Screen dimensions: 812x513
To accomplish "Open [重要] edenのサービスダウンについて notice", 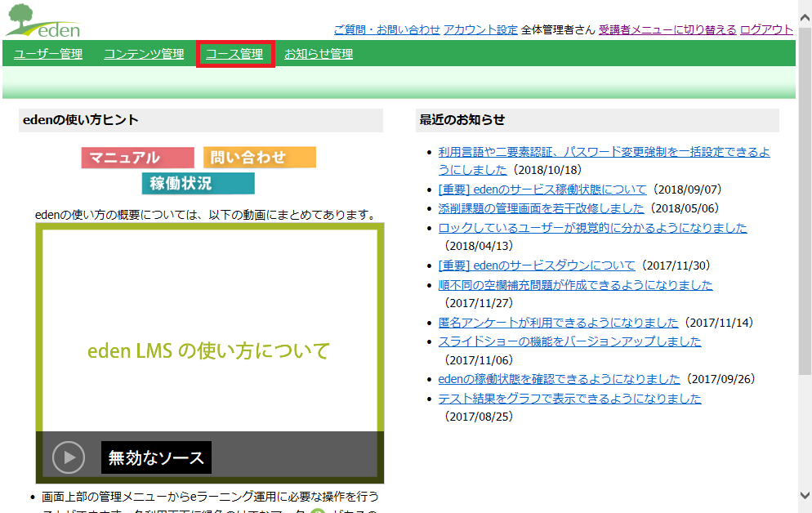I will click(x=537, y=265).
